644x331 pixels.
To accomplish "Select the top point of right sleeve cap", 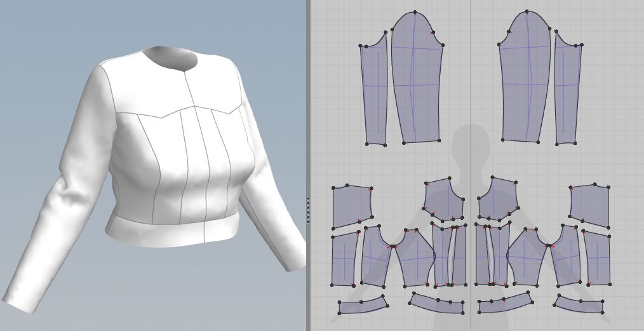I will click(x=527, y=12).
